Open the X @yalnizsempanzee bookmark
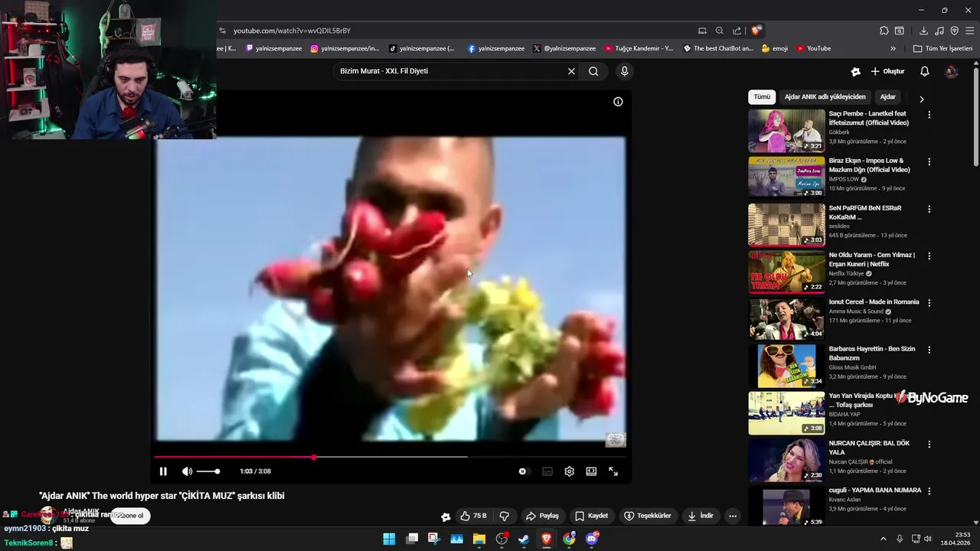980x551 pixels. [x=564, y=48]
